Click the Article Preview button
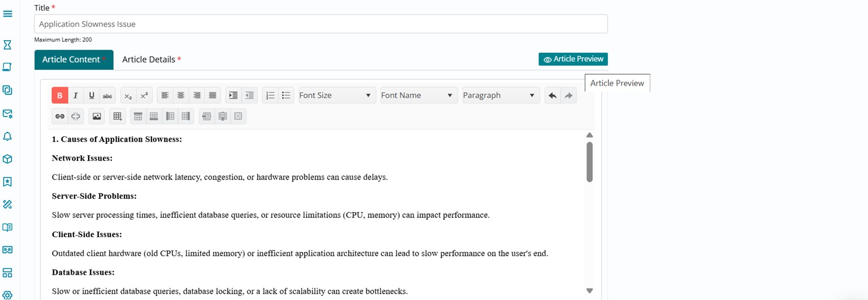This screenshot has height=300, width=868. pos(573,59)
